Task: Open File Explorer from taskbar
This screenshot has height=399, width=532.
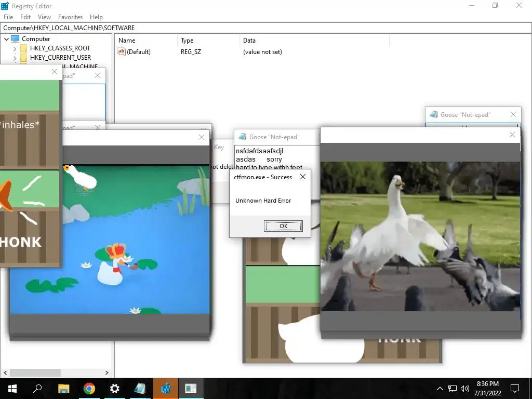Action: (63, 389)
